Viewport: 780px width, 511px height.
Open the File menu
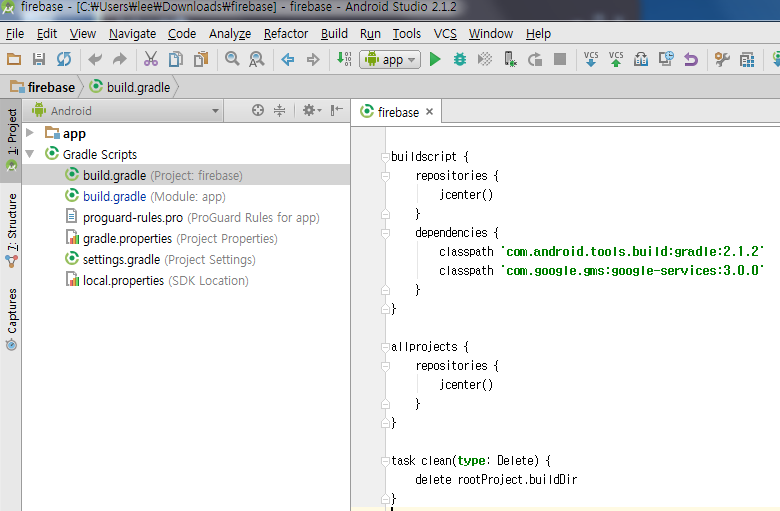tap(15, 34)
